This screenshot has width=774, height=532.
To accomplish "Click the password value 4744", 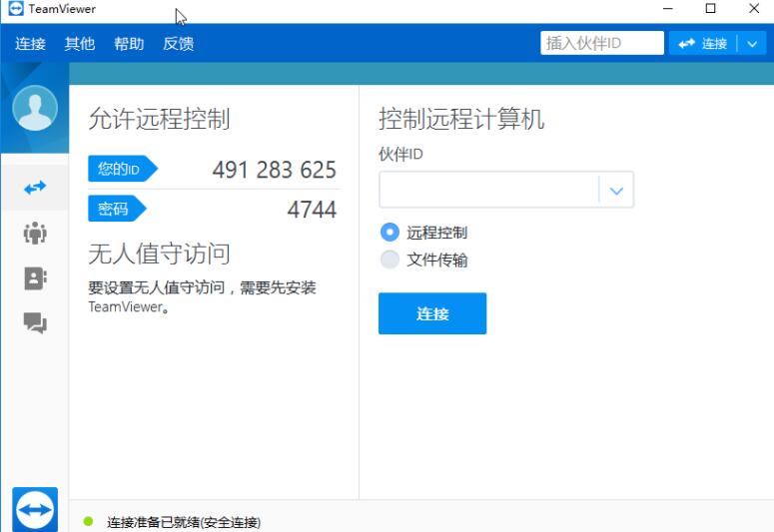I will (x=312, y=210).
